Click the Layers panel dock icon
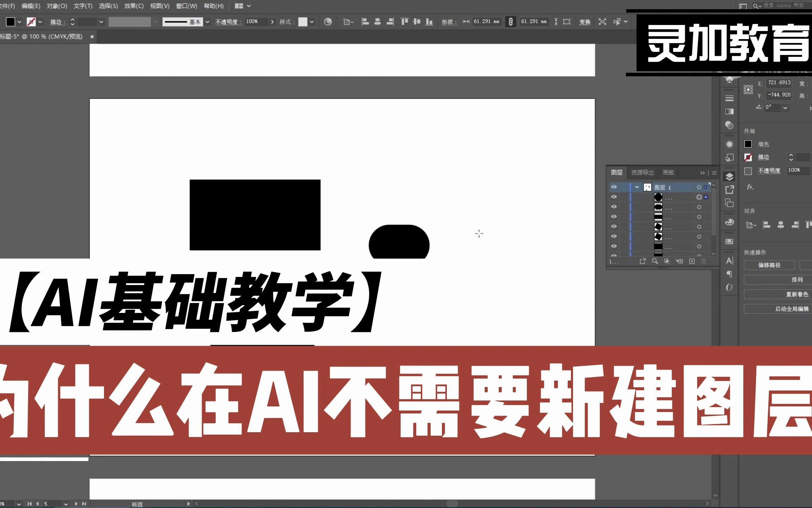 click(729, 176)
